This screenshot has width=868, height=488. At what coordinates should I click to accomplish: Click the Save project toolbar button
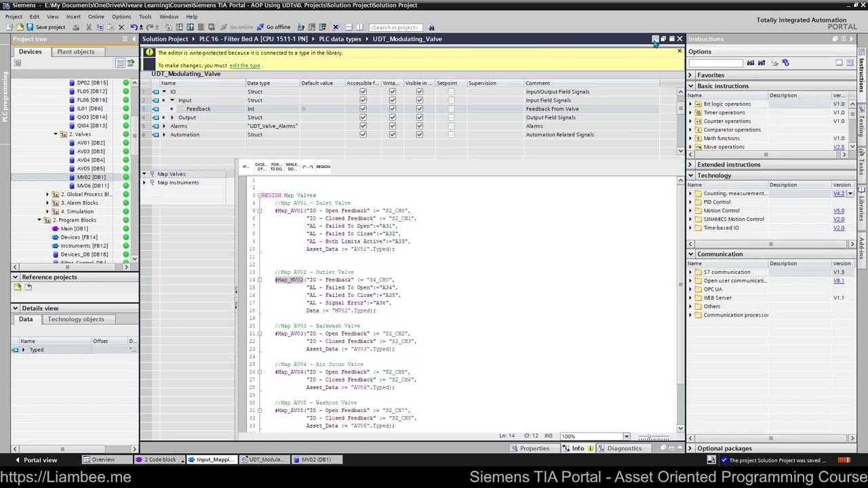(46, 27)
